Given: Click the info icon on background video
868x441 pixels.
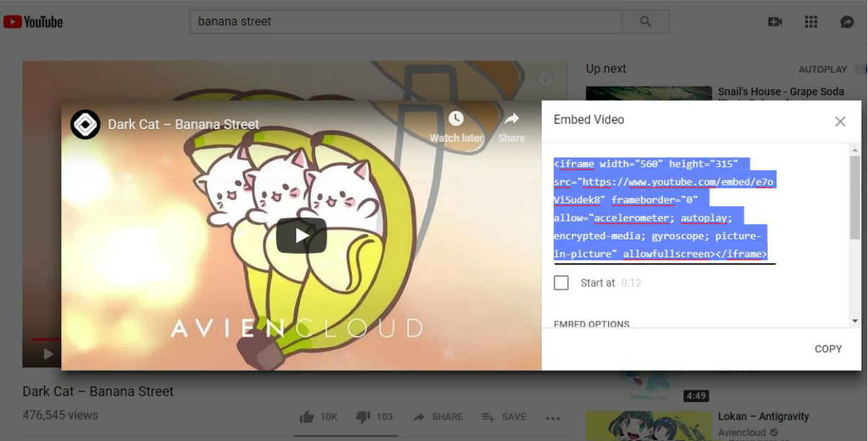Looking at the screenshot, I should pos(546,79).
